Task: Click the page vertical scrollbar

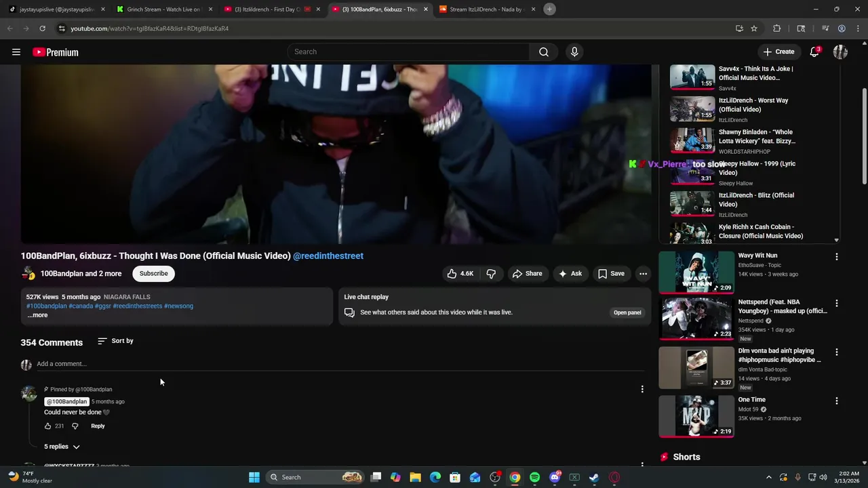Action: [x=864, y=136]
